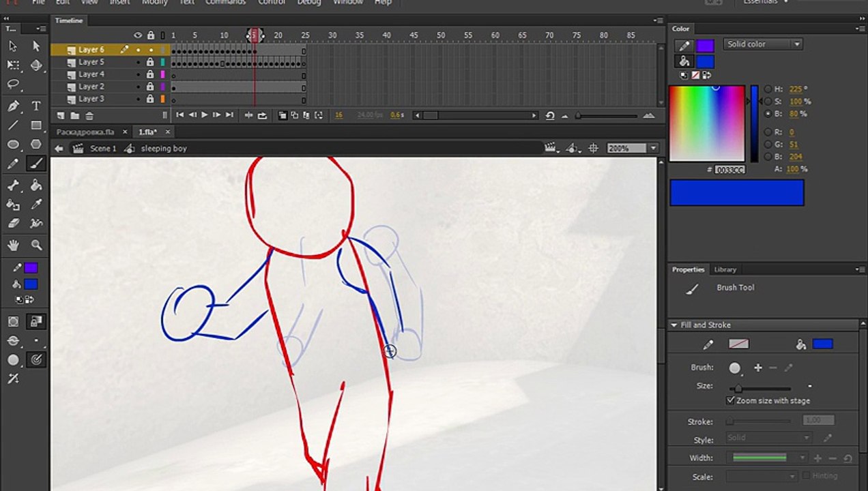The width and height of the screenshot is (868, 491).
Task: Open the Properties tab
Action: point(688,269)
